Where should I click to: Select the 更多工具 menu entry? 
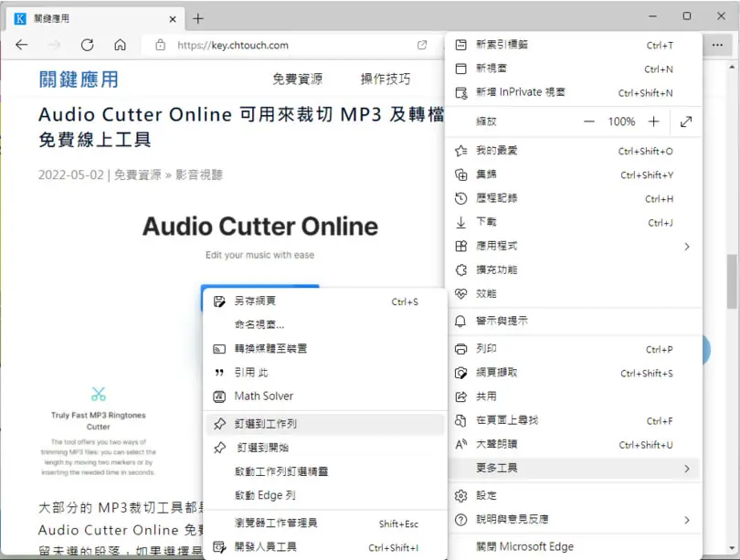(x=574, y=468)
